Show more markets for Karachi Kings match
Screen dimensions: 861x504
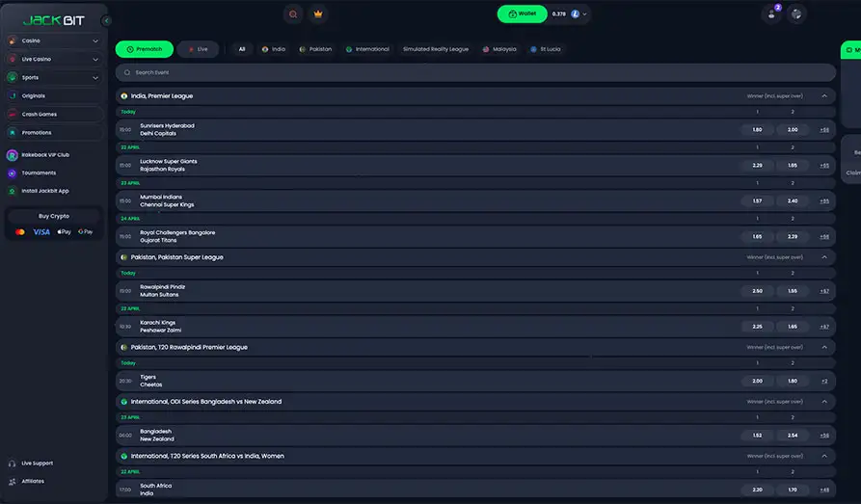tap(824, 328)
